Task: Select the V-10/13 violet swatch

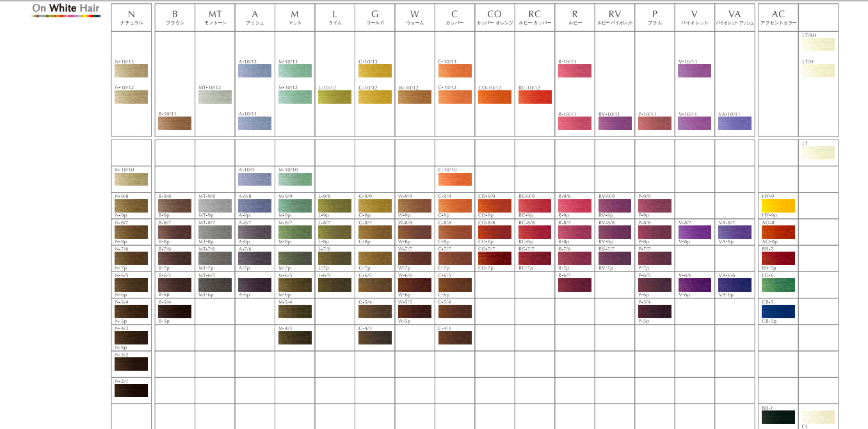Action: (695, 71)
